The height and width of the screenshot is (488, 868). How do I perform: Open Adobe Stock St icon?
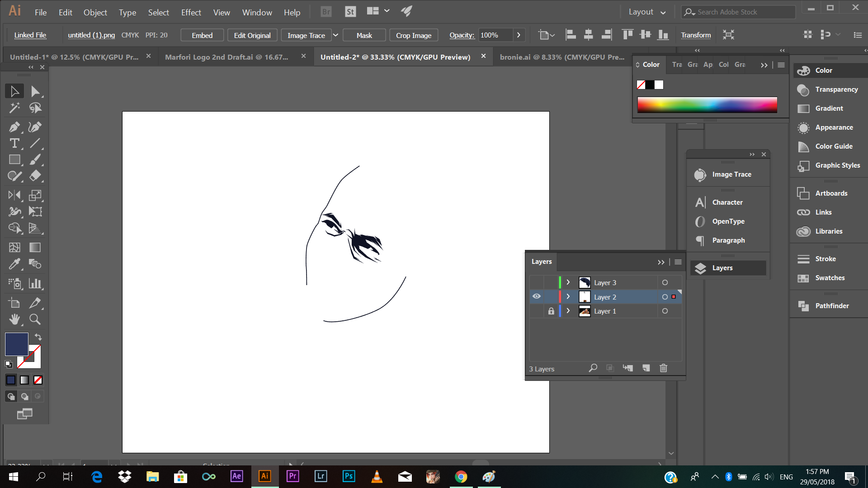350,12
